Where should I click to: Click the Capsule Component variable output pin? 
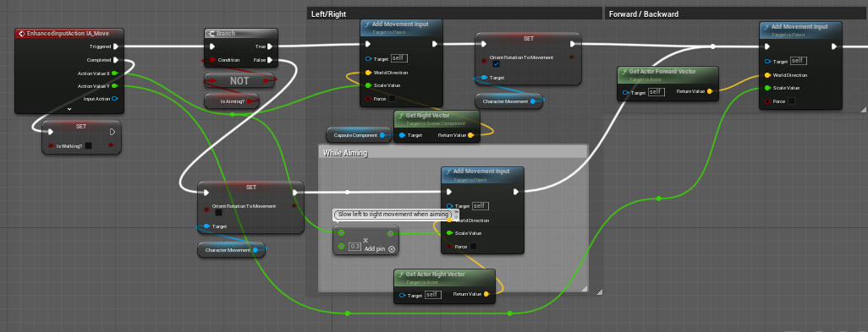tap(382, 134)
